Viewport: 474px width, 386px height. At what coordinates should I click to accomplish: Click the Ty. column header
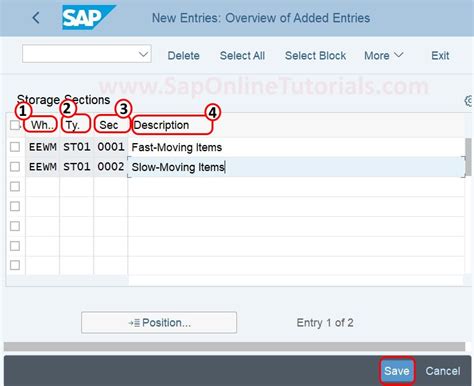pos(76,125)
